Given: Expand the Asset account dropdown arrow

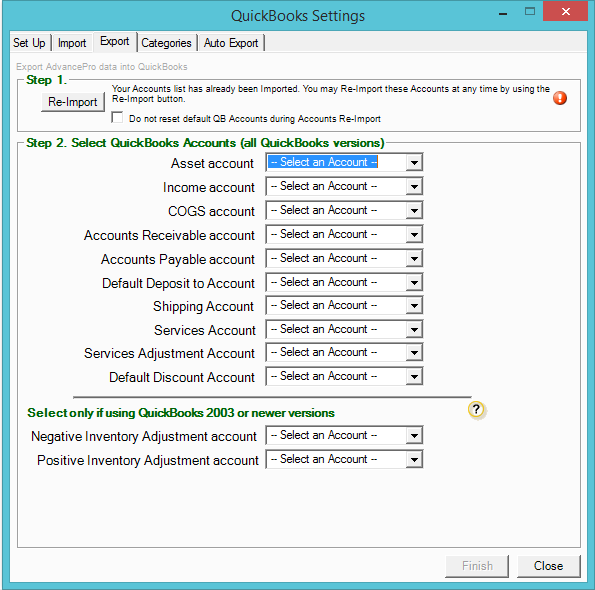Looking at the screenshot, I should point(414,162).
